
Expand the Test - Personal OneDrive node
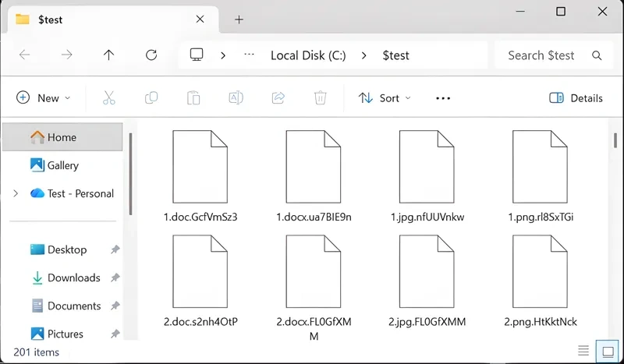click(x=16, y=193)
